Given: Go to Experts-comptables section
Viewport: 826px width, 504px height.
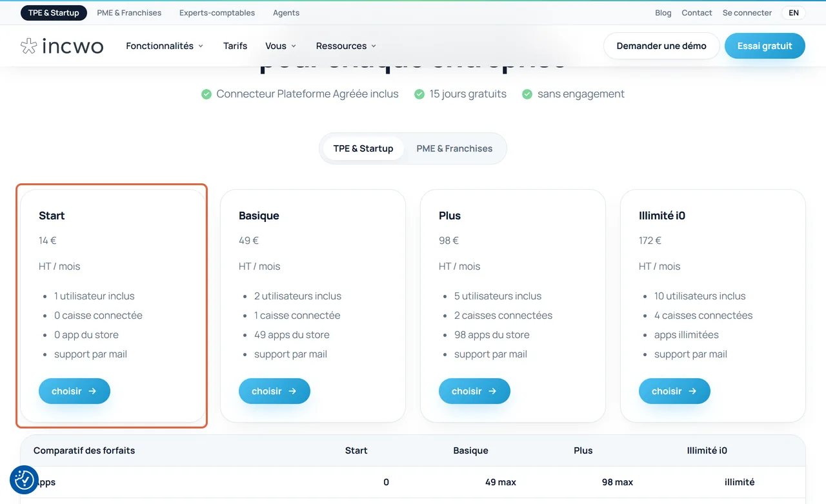Looking at the screenshot, I should [x=217, y=13].
